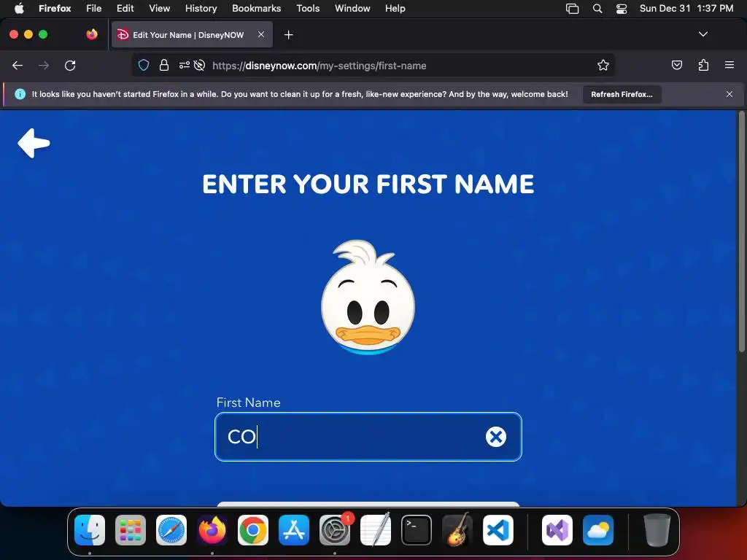Select the Edit Your Name DisneyNOW tab

point(192,34)
